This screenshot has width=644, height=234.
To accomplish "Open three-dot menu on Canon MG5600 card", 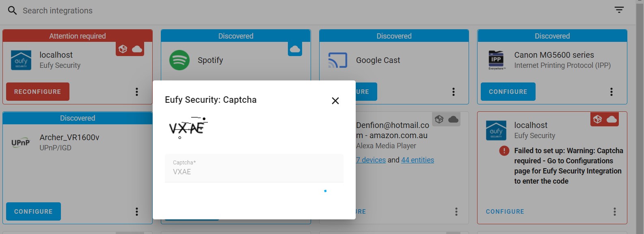I will click(x=611, y=92).
